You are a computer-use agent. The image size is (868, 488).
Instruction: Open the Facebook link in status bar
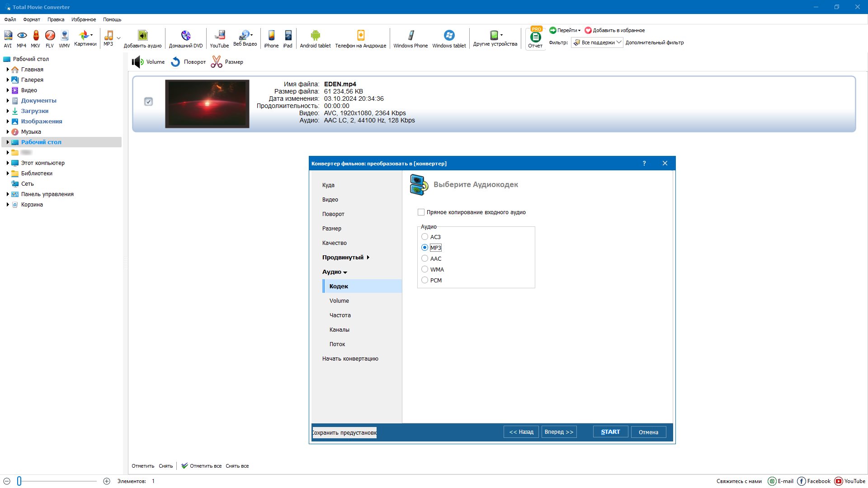814,481
